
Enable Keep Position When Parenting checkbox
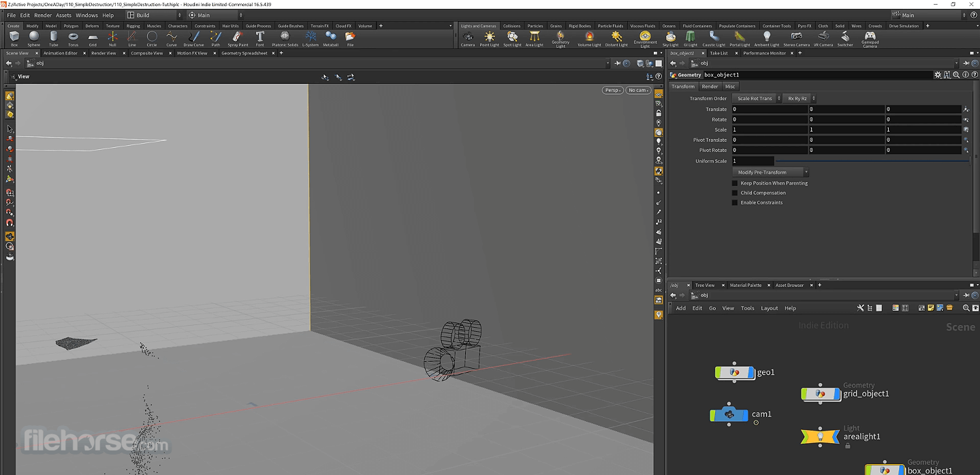coord(735,183)
